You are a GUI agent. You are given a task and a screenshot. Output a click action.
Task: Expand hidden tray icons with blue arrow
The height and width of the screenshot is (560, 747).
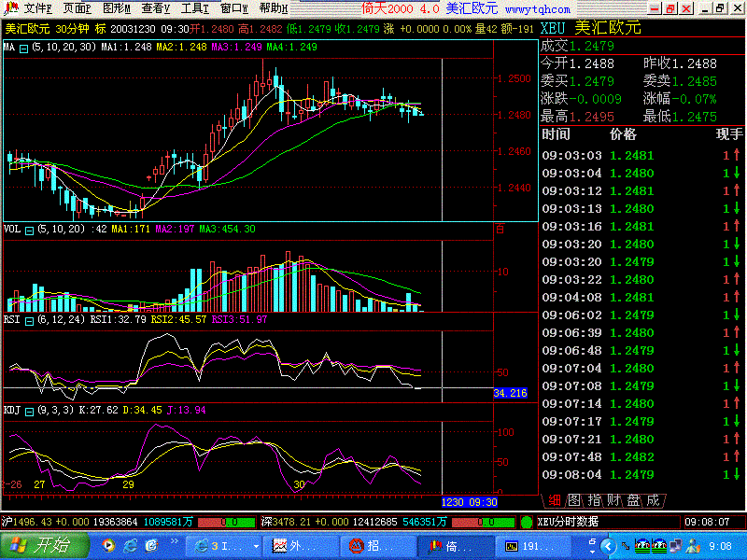point(608,546)
